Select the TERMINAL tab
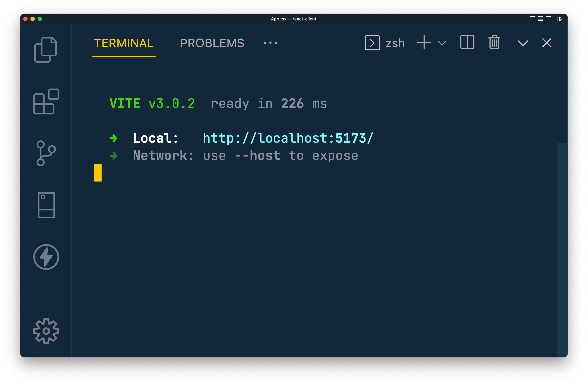588x384 pixels. [x=124, y=43]
